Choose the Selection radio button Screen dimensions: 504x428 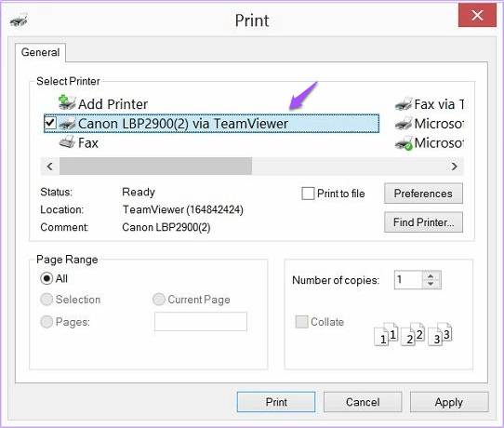pos(46,300)
